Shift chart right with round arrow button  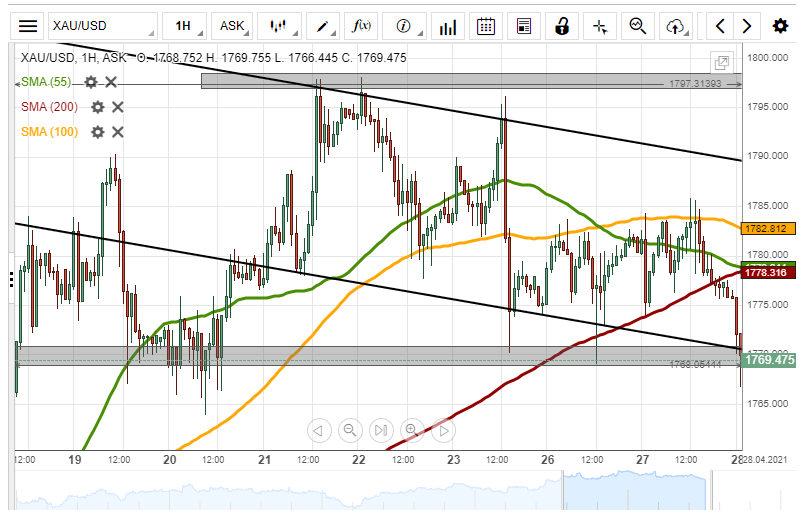tap(443, 431)
